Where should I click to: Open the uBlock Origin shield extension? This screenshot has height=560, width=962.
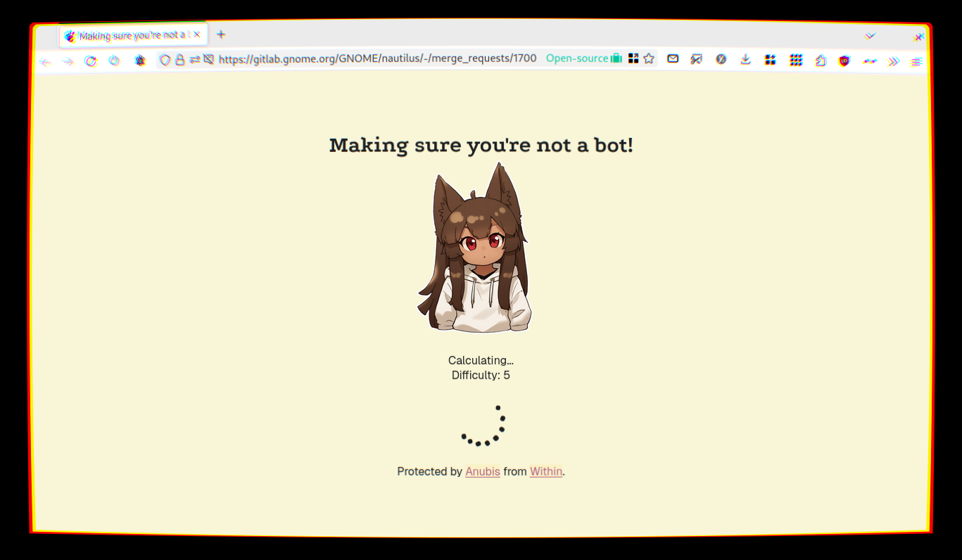(x=844, y=61)
